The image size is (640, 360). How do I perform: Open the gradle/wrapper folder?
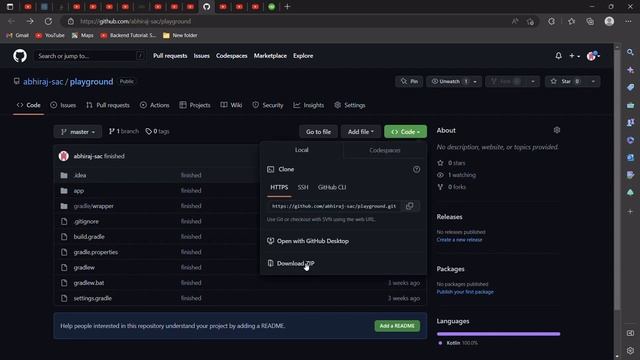93,206
